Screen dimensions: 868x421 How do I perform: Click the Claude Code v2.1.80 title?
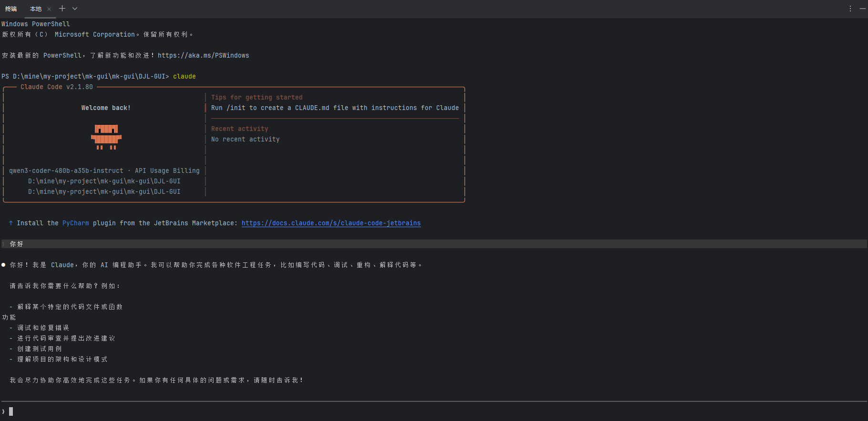coord(57,87)
